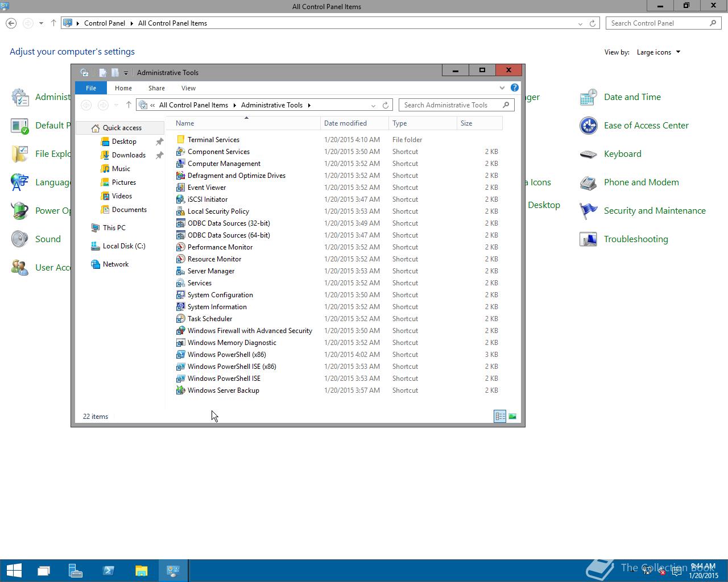This screenshot has height=582, width=728.
Task: Select ODBC Data Sources (32-bit) icon
Action: [x=180, y=223]
